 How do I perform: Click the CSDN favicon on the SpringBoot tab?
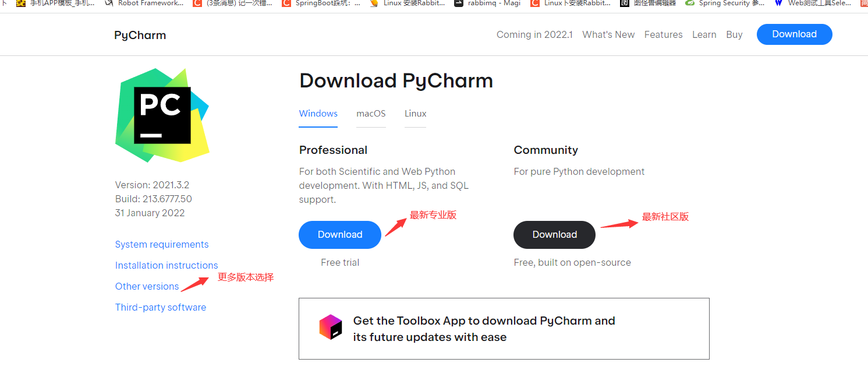tap(286, 4)
